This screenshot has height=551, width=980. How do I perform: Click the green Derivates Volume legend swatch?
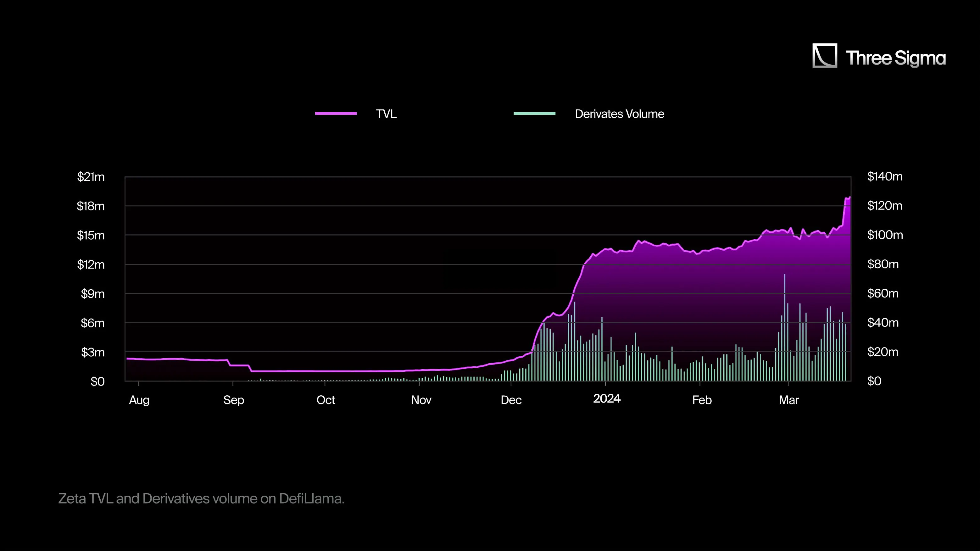click(x=535, y=114)
